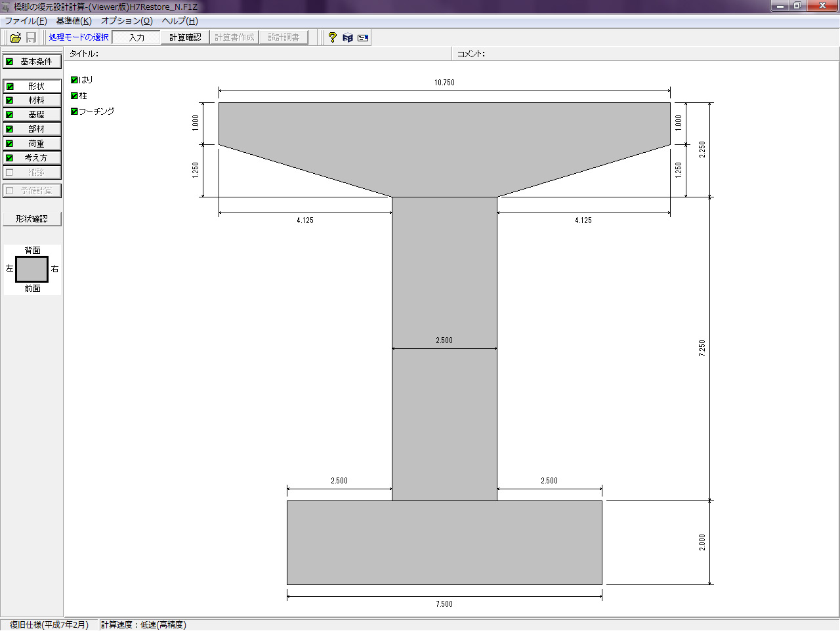Toggle the フーチング checkbox
This screenshot has height=631, width=840.
[x=74, y=112]
